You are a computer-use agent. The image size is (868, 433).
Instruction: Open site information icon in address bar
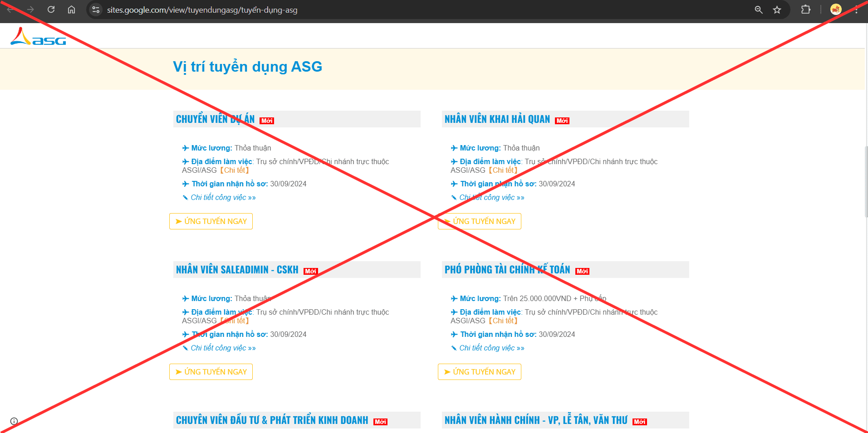(x=96, y=10)
